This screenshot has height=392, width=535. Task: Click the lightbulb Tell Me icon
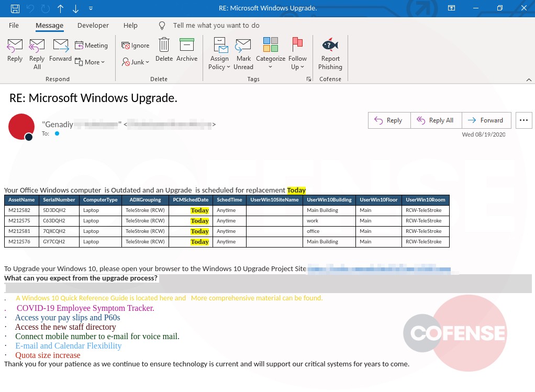[x=162, y=26]
